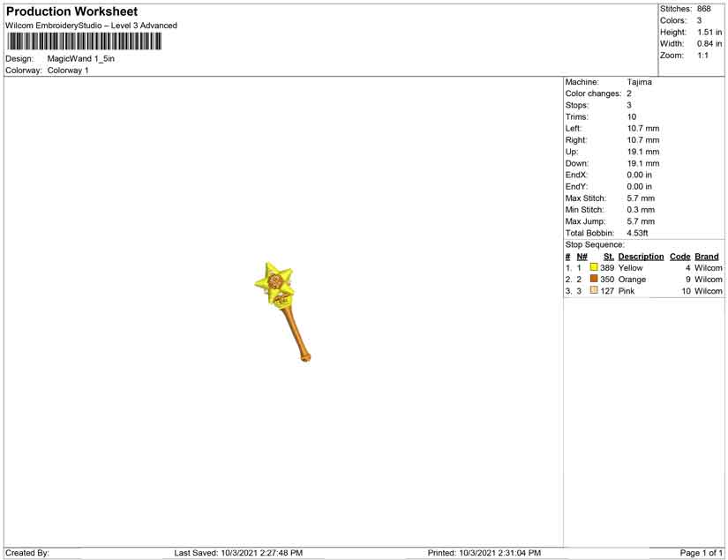Image resolution: width=728 pixels, height=560 pixels.
Task: Click the magic wand embroidery design preview
Action: coord(283,312)
